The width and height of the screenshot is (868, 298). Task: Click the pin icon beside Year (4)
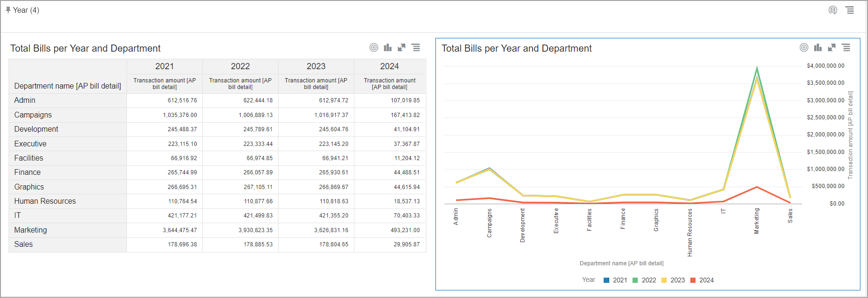point(8,10)
